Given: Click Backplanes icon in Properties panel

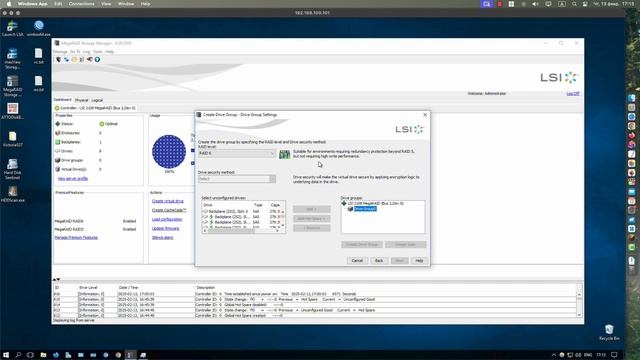Looking at the screenshot, I should point(58,142).
